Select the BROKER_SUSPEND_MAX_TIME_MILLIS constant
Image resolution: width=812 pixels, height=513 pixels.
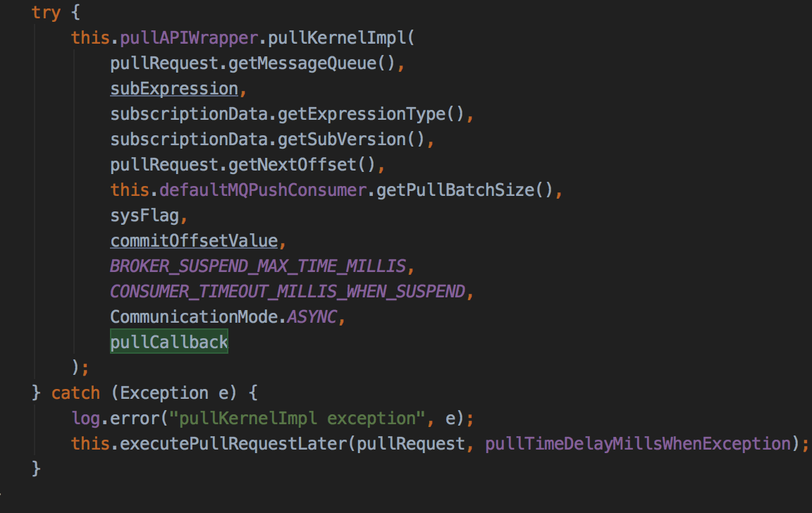point(258,266)
